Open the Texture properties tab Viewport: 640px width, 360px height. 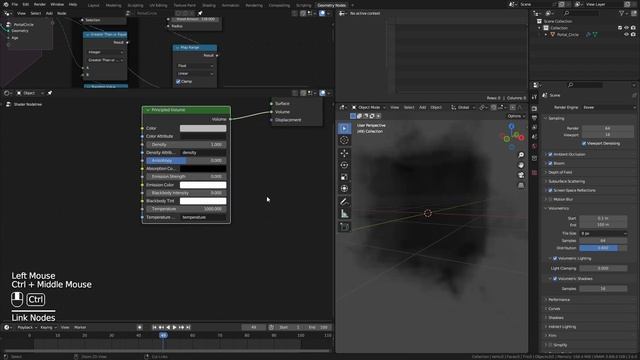534,173
